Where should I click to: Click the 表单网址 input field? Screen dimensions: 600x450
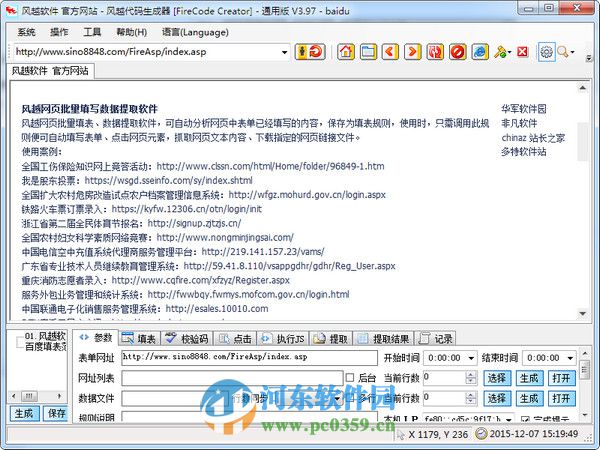point(249,357)
